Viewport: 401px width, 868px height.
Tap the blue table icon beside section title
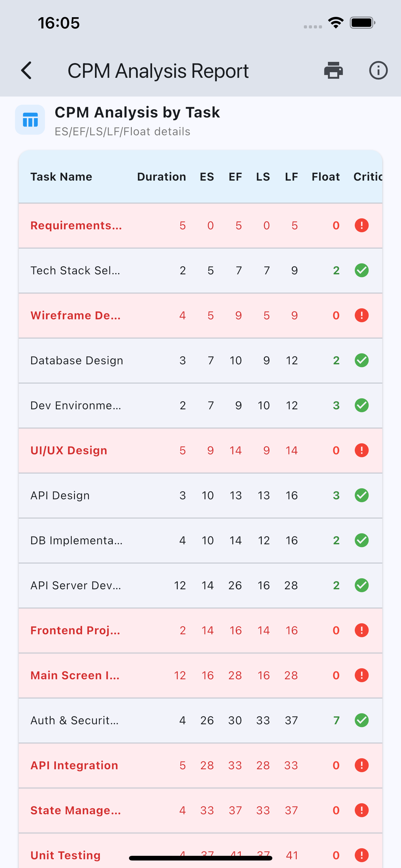30,120
